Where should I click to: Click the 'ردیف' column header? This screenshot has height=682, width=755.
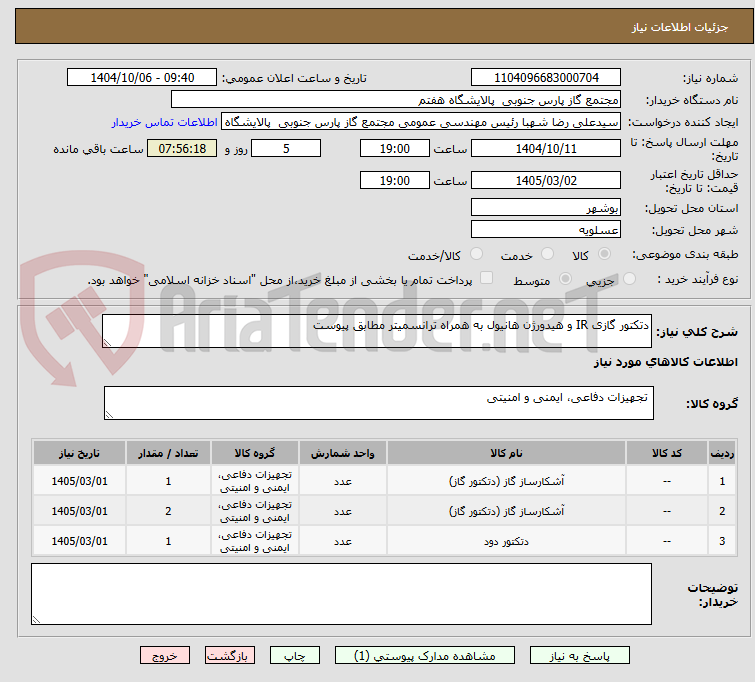[722, 453]
